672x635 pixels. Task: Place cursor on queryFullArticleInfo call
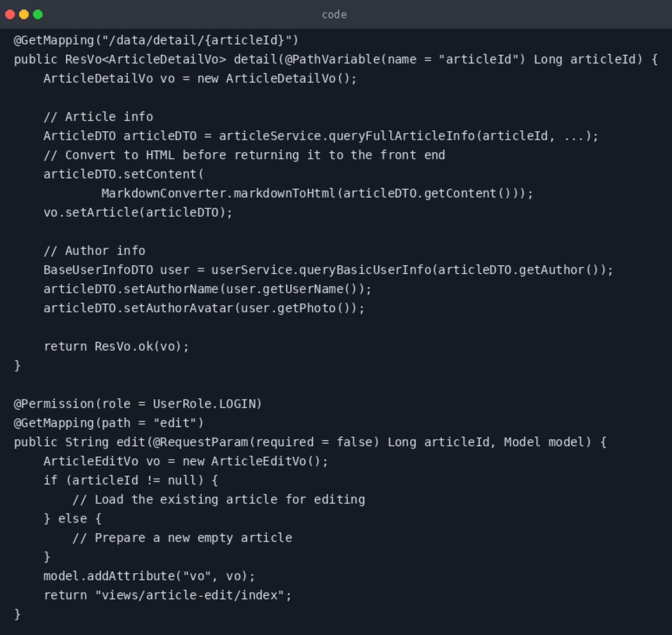pos(402,136)
